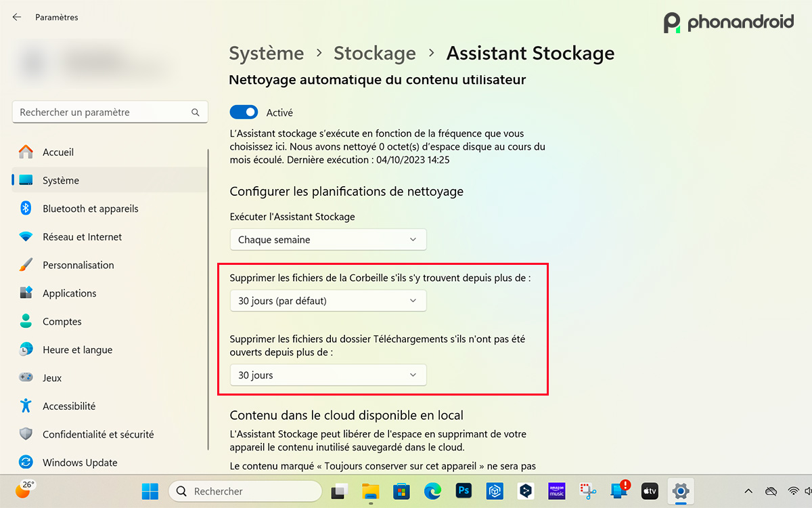Change the Corbeille deletion delay dropdown
Viewport: 812px width, 508px height.
[x=328, y=300]
